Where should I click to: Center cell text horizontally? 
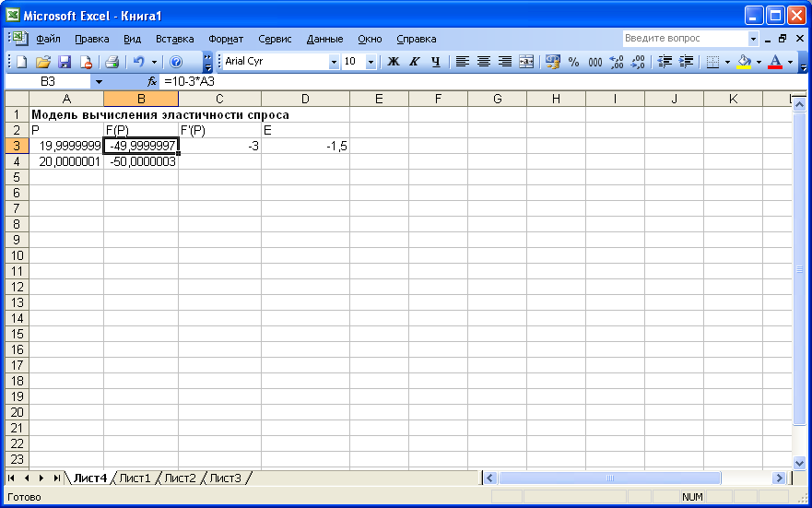coord(484,62)
